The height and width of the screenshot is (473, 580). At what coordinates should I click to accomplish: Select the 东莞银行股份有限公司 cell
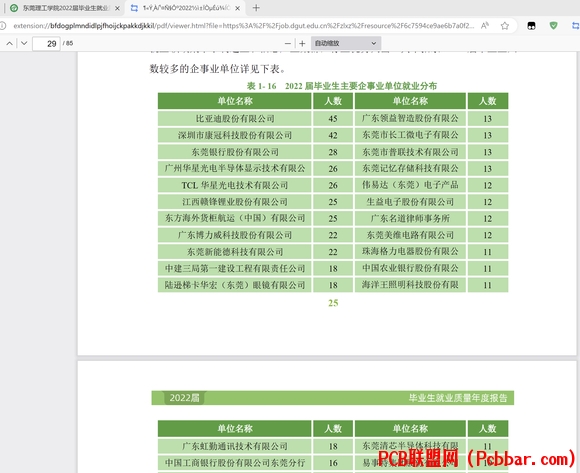(x=235, y=152)
